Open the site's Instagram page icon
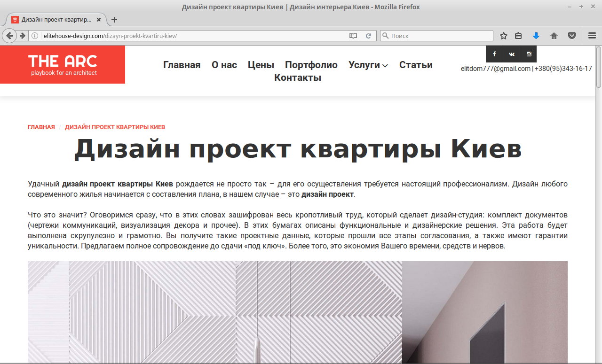 click(x=529, y=54)
